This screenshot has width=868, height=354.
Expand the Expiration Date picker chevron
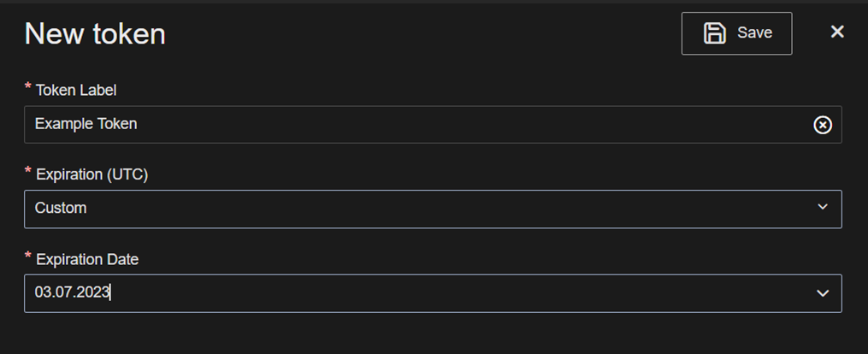click(823, 293)
